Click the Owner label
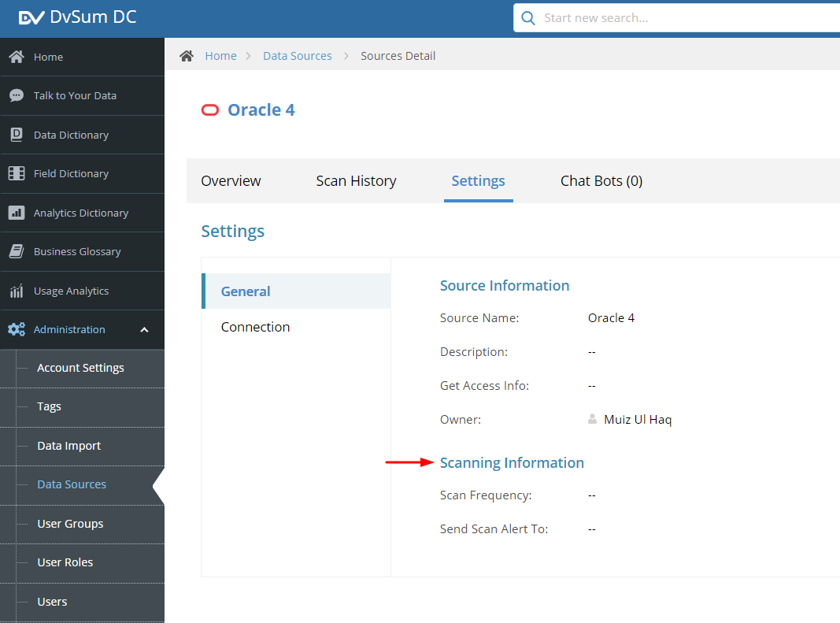The image size is (840, 623). pos(461,419)
